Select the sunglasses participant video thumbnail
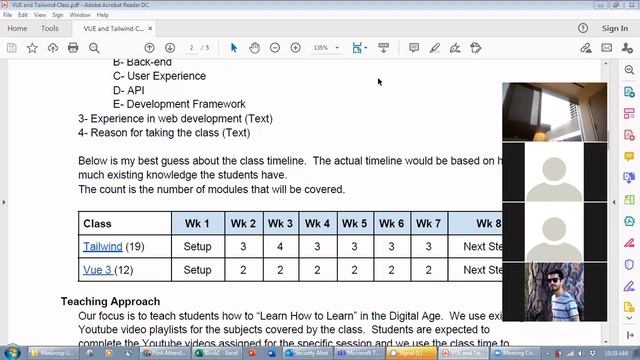 pos(554,292)
